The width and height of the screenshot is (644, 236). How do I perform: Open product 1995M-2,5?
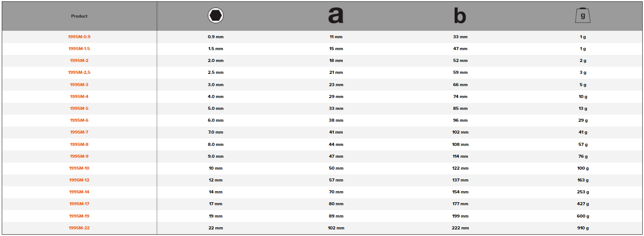click(80, 73)
